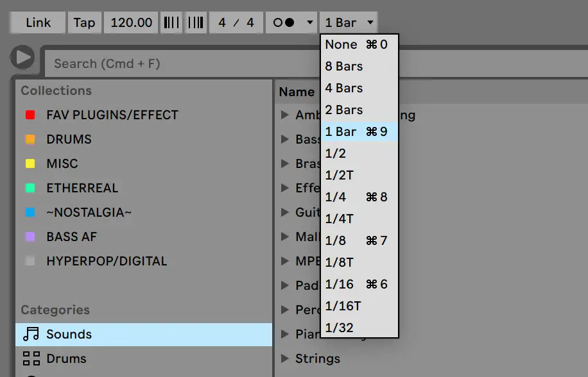Select the purple BASS AF collection

71,237
